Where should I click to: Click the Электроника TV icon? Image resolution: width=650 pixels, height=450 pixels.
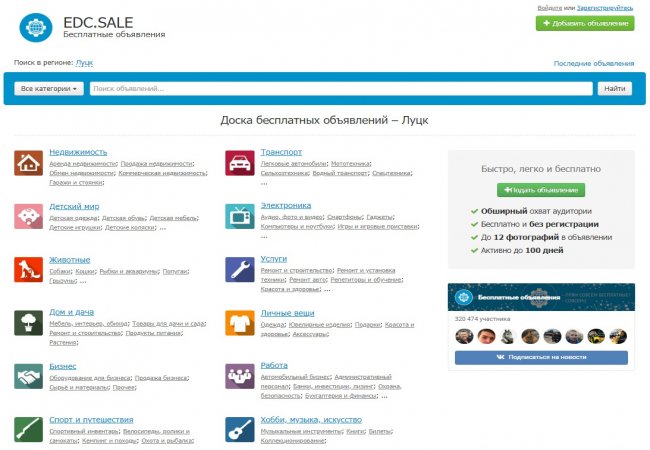pyautogui.click(x=239, y=215)
